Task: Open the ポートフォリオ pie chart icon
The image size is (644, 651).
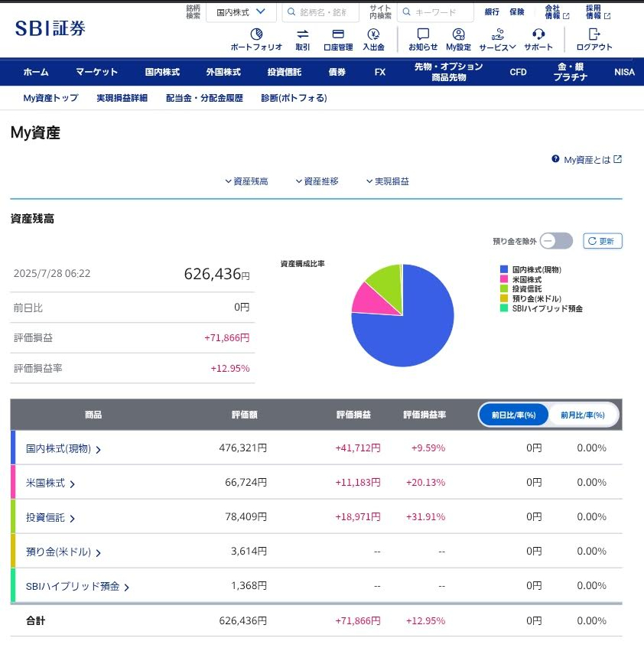Action: point(256,34)
